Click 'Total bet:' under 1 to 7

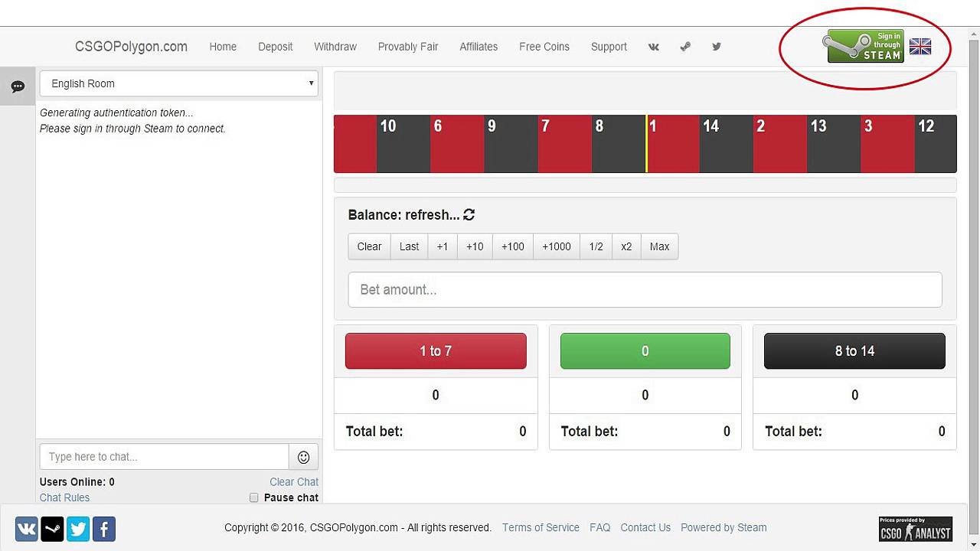(x=374, y=432)
